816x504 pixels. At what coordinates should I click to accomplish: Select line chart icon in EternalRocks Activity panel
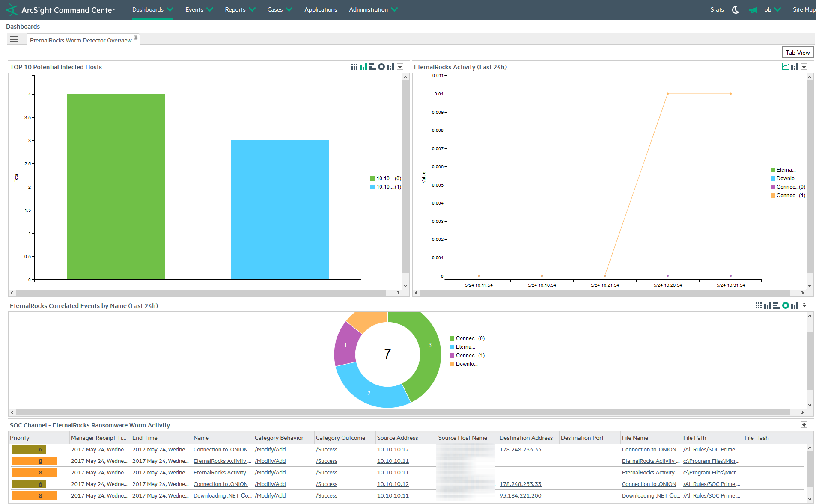tap(785, 67)
